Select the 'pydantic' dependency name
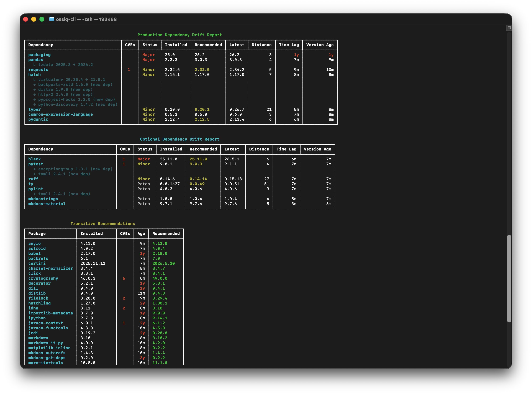This screenshot has height=395, width=532. pos(38,119)
